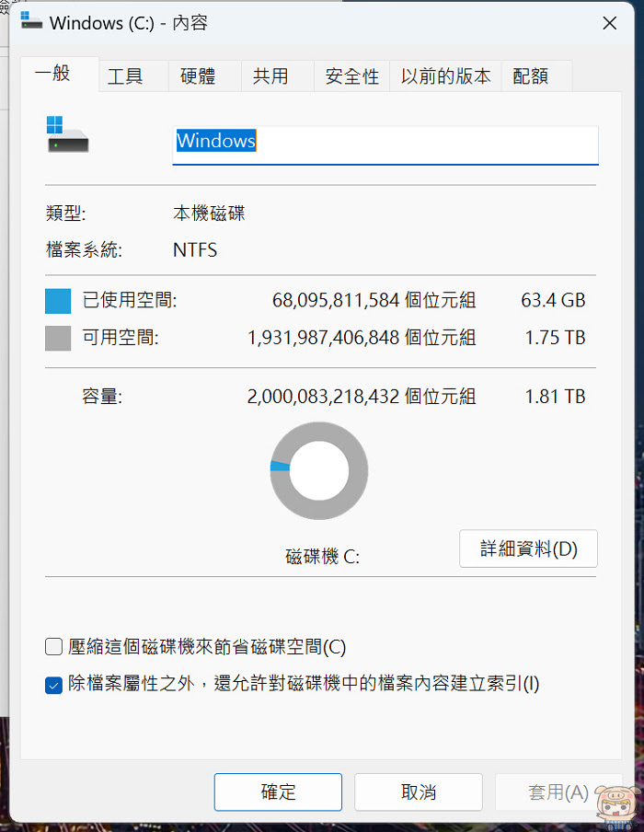Screen dimensions: 644x832
Task: Click the disk usage donut chart
Action: coord(319,470)
